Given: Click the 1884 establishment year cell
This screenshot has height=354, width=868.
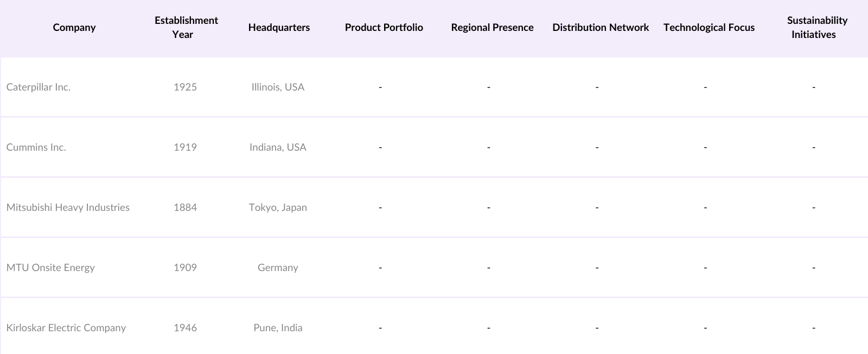Looking at the screenshot, I should coord(185,208).
